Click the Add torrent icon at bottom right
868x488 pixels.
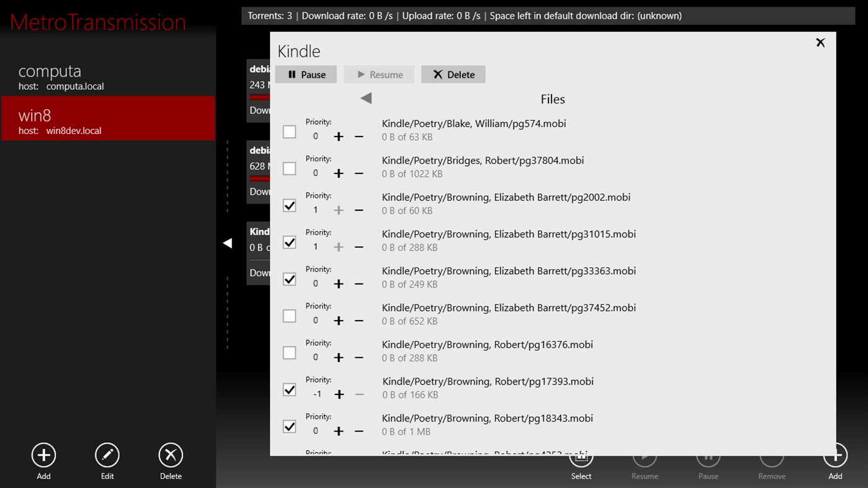[835, 456]
